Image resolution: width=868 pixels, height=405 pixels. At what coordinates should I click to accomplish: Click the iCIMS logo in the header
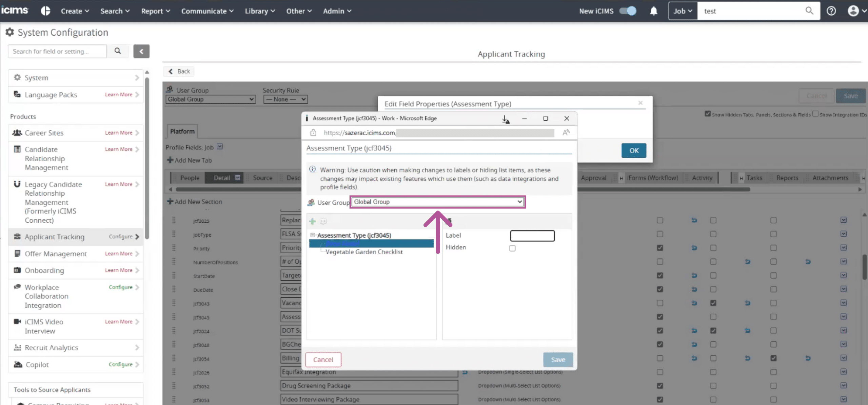point(15,11)
